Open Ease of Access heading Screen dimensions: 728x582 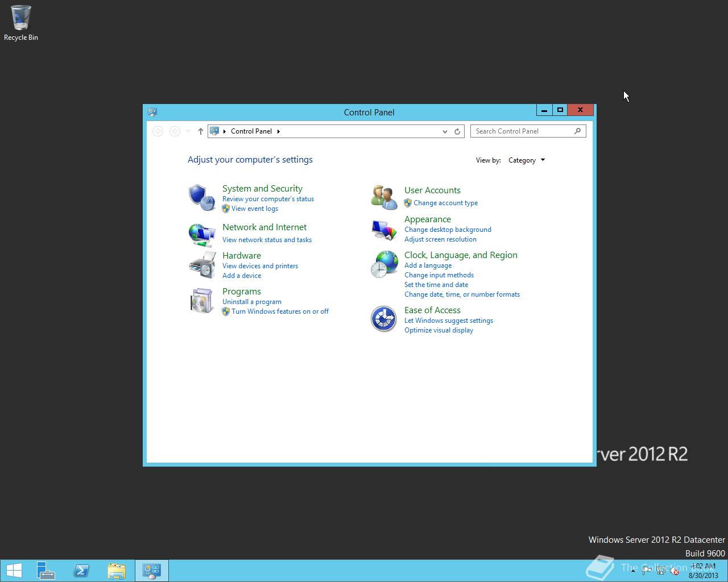tap(432, 310)
